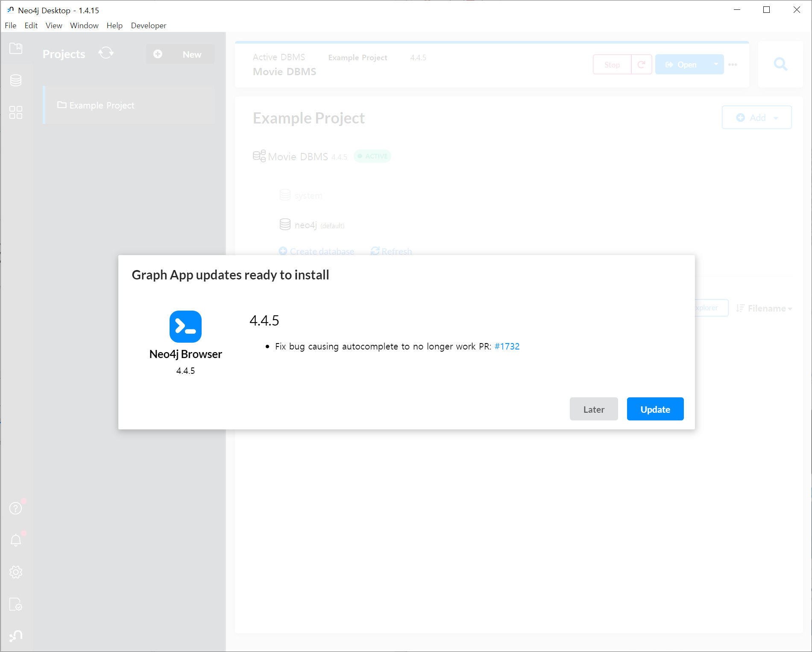This screenshot has height=652, width=812.
Task: Click the Movie DBMS database icon
Action: (x=259, y=156)
